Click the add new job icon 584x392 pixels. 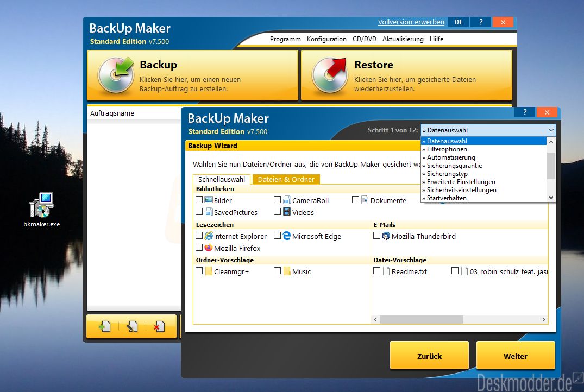point(105,327)
